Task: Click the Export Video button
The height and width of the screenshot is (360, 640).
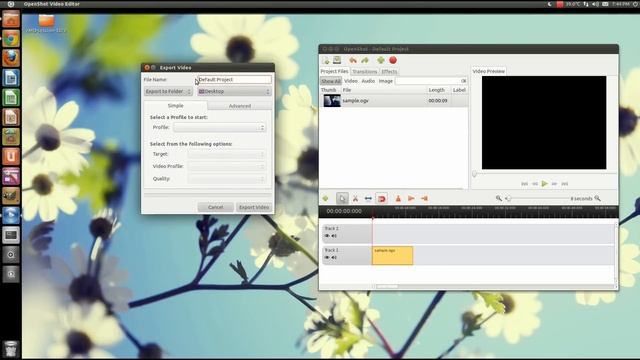Action: (254, 207)
